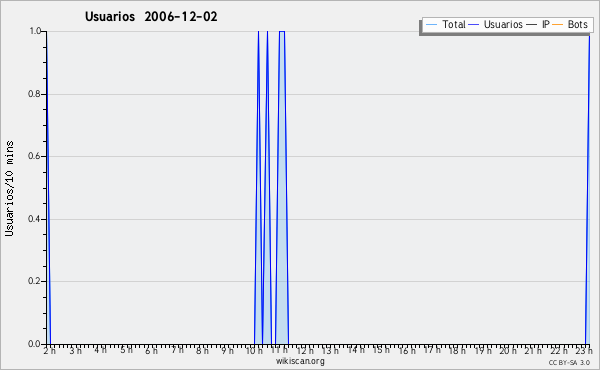Click the 19 h x-axis label
Viewport: 600px width, 370px height.
click(x=483, y=350)
